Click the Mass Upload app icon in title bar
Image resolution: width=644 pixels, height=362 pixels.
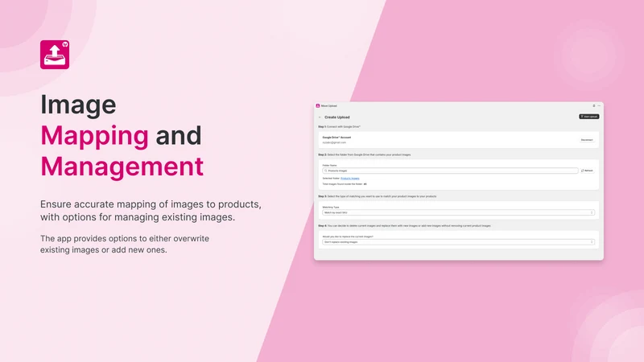pos(318,106)
